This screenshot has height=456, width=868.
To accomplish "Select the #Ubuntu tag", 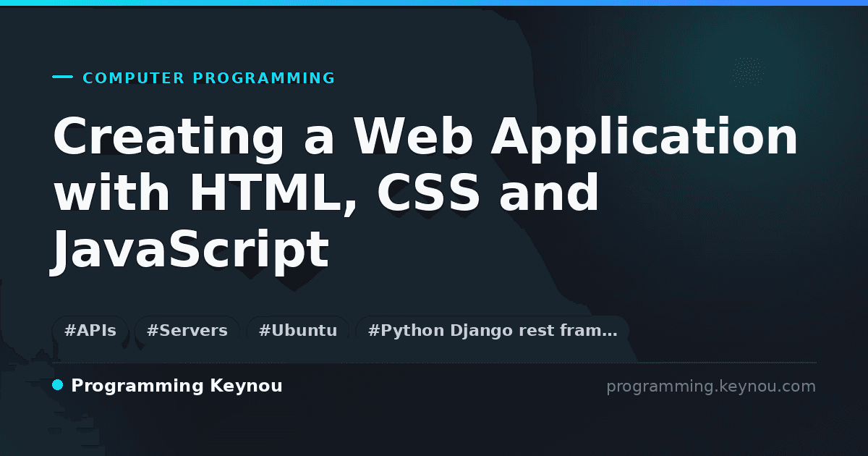I will [x=298, y=331].
